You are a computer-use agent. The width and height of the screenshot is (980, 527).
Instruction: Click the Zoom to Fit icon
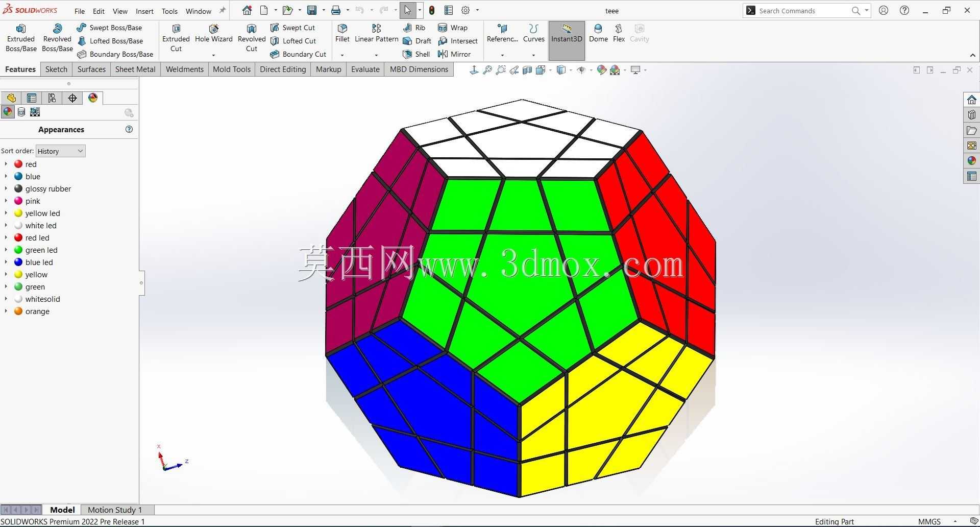(487, 70)
